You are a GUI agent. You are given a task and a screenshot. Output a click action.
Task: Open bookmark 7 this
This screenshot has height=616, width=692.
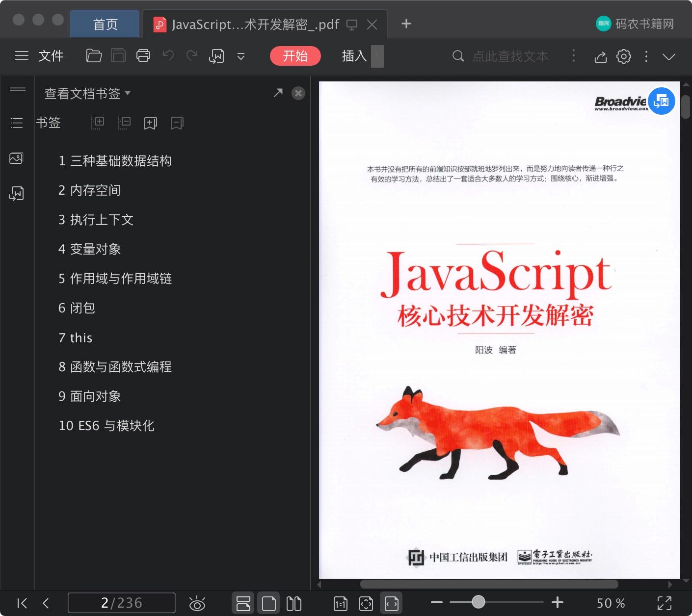pos(75,337)
